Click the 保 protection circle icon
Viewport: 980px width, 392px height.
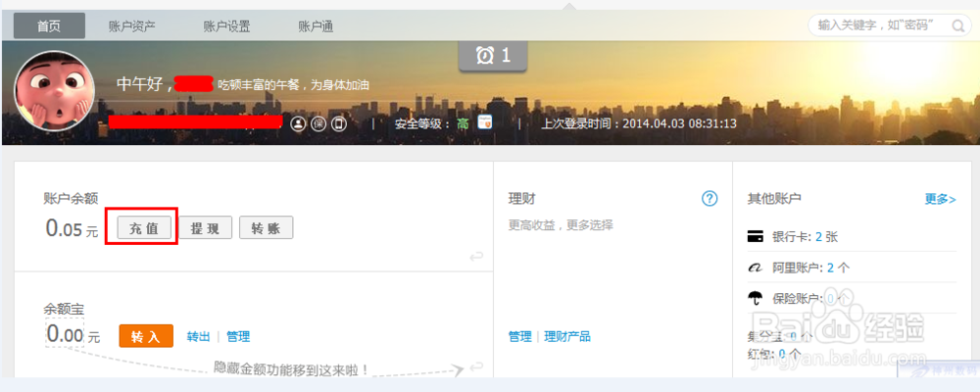coord(318,123)
